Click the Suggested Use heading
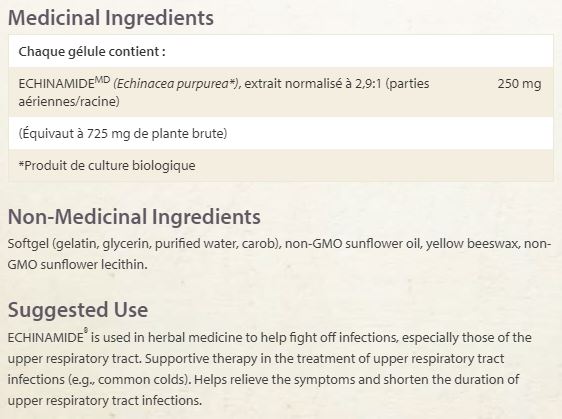 click(x=78, y=310)
